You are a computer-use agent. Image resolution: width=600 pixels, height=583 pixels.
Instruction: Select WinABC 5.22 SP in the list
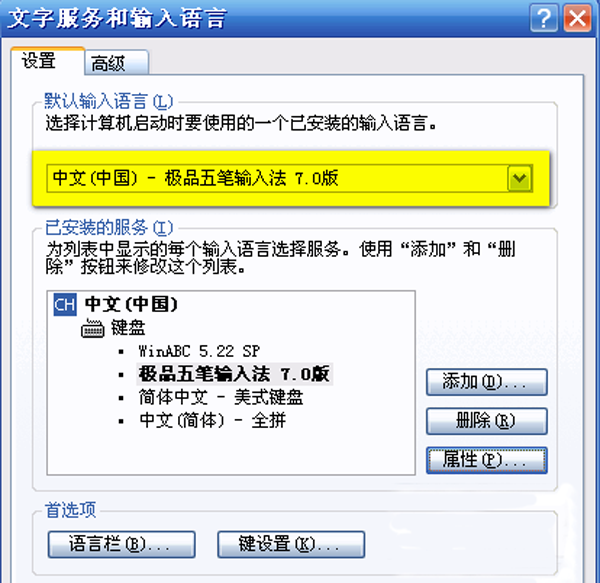(x=199, y=351)
